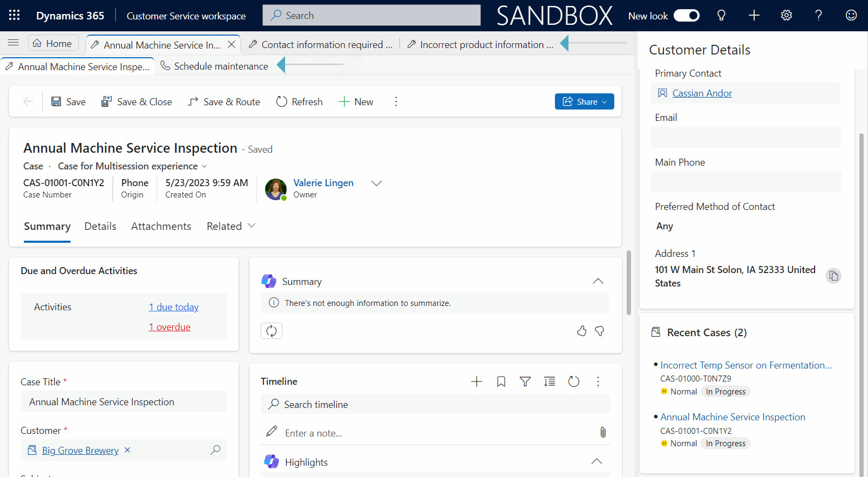Expand the header chevron next to Owner
This screenshot has height=477, width=868.
pyautogui.click(x=376, y=183)
